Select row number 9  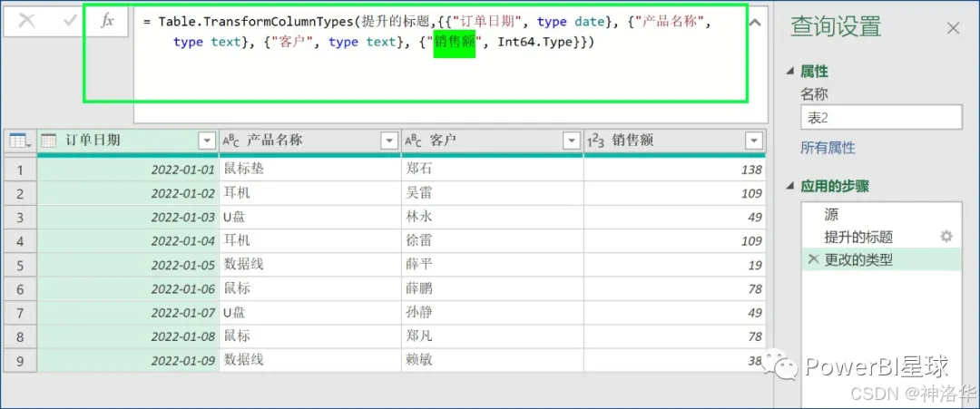(x=21, y=360)
